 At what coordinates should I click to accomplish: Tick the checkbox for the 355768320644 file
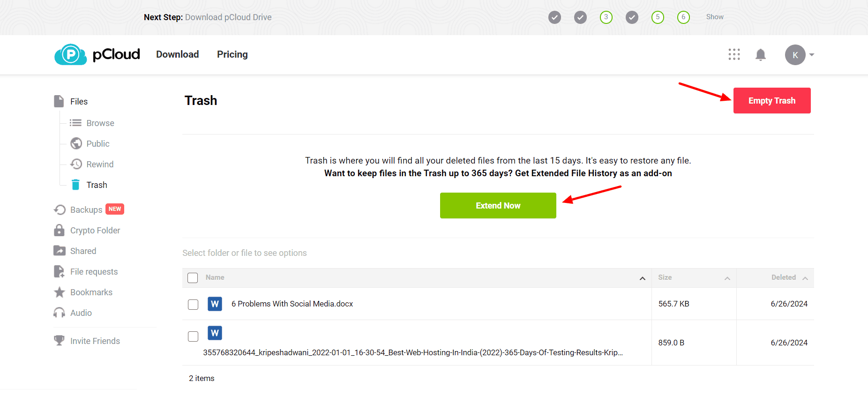[x=193, y=336]
